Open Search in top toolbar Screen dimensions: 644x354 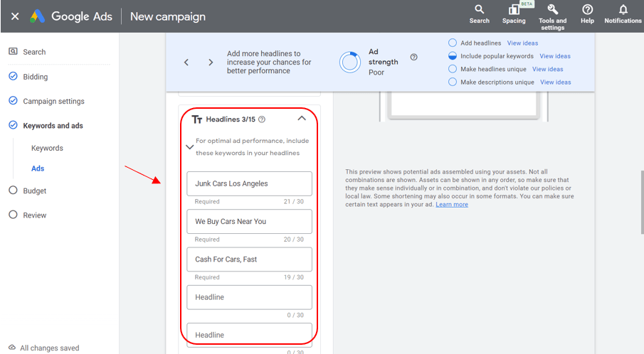480,14
